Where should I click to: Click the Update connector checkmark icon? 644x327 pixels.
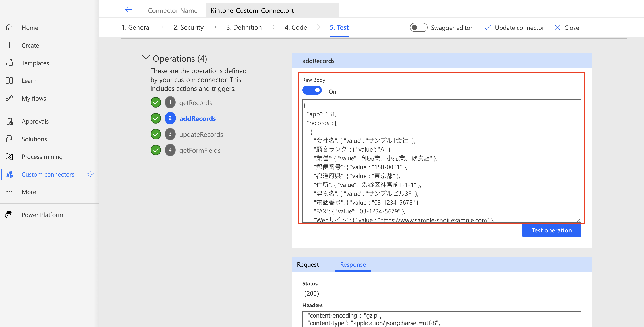(488, 27)
